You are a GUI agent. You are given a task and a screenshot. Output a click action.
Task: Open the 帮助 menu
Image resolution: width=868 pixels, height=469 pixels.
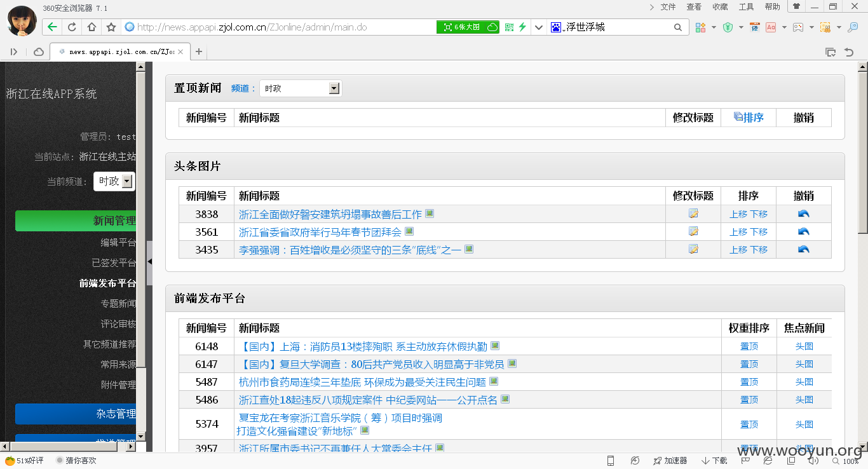click(772, 7)
